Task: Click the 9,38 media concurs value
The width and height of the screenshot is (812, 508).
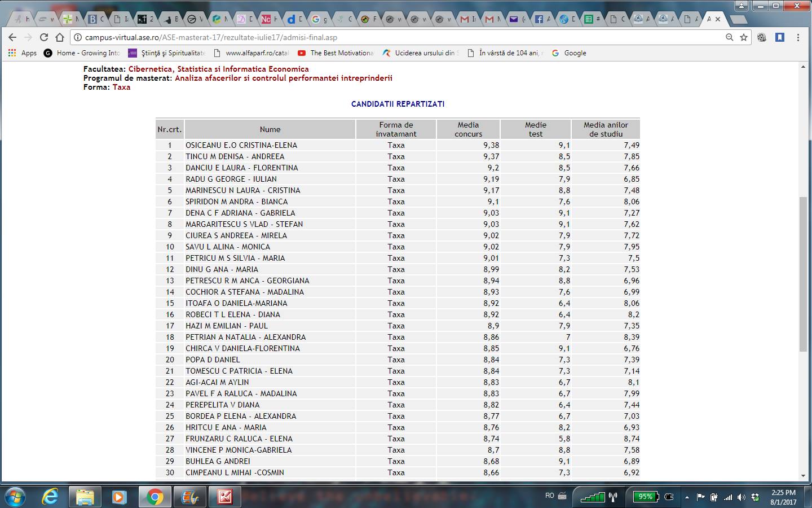Action: [491, 145]
